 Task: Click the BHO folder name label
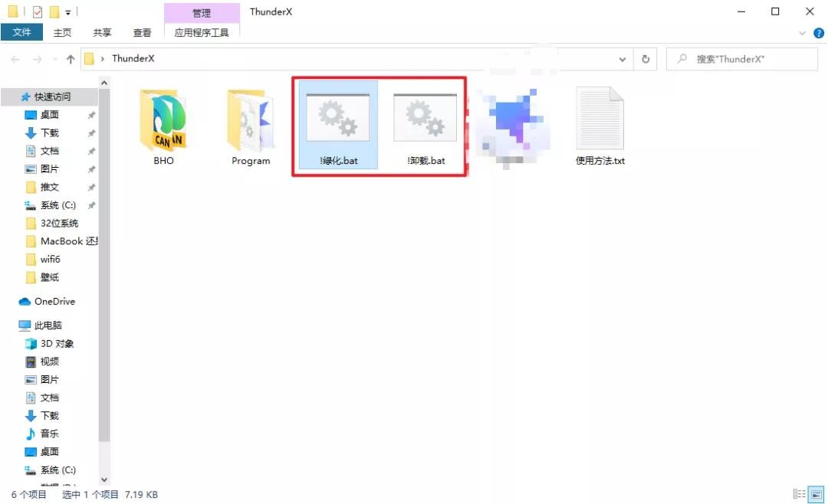tap(164, 160)
